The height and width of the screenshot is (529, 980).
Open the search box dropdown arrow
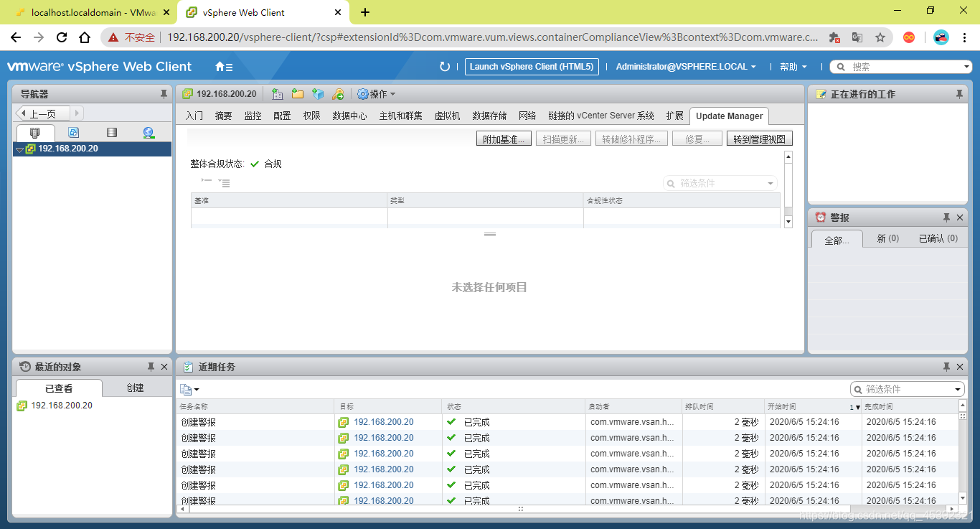pos(967,67)
